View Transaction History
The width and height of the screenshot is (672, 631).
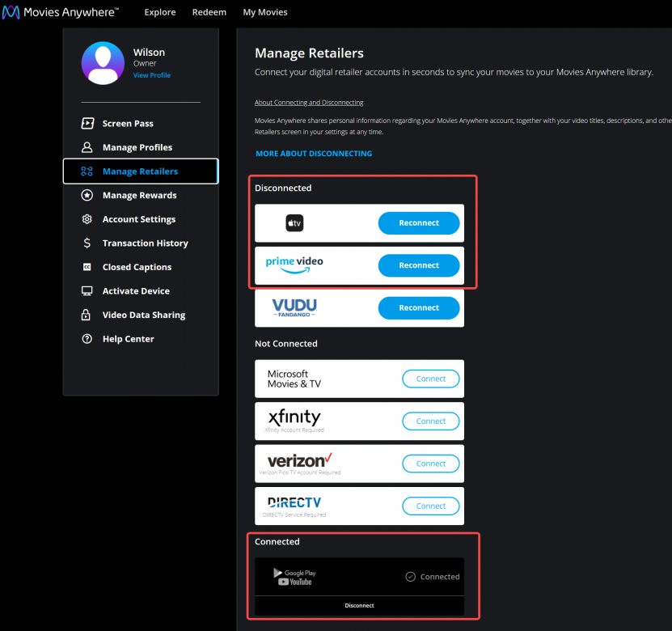click(x=146, y=243)
